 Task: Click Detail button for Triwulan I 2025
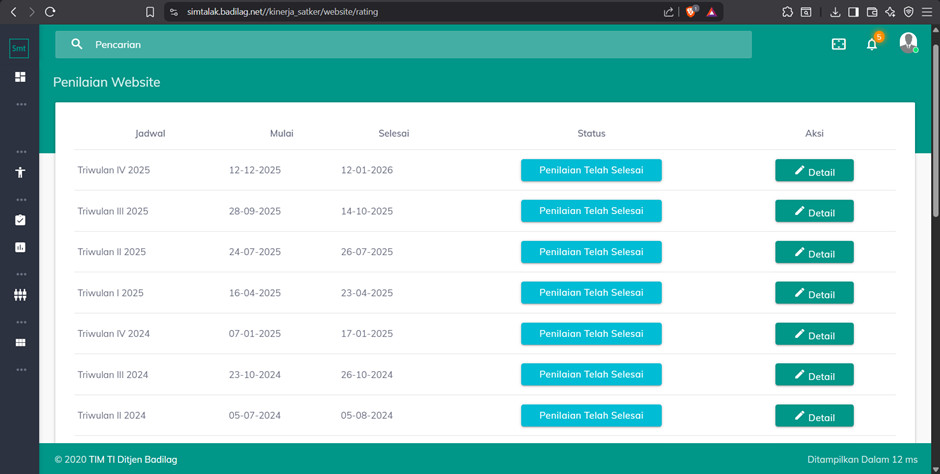tap(814, 293)
